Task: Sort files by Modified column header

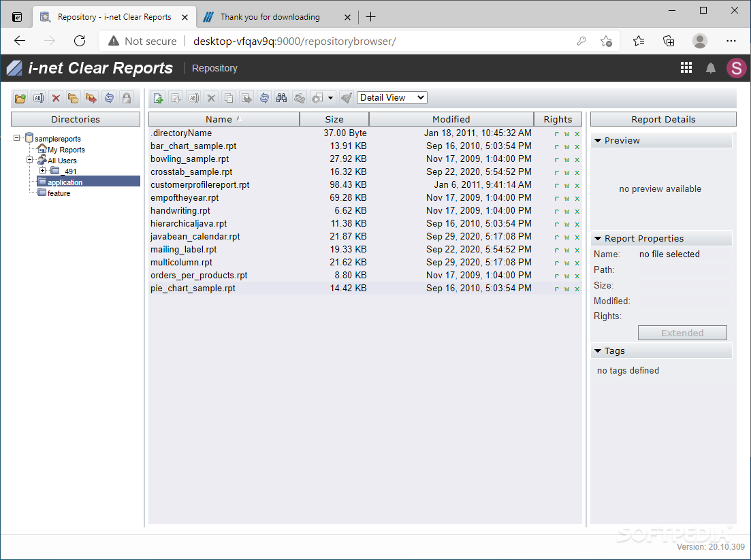Action: pyautogui.click(x=451, y=119)
